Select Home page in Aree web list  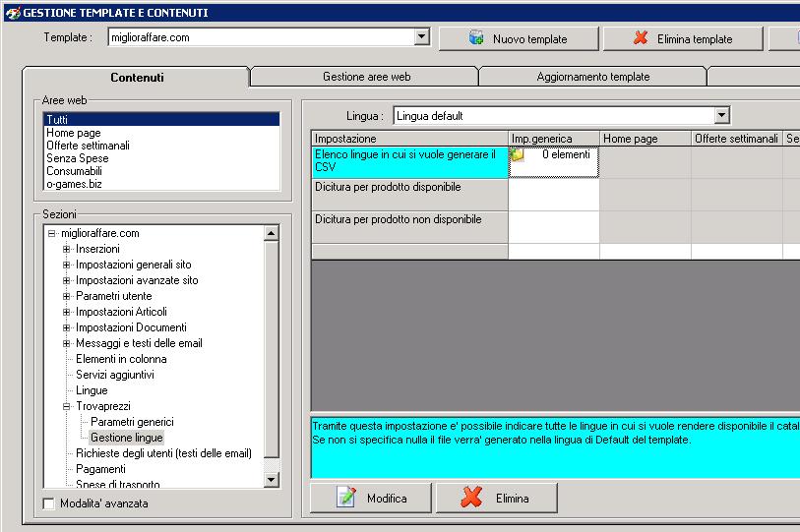pos(161,133)
